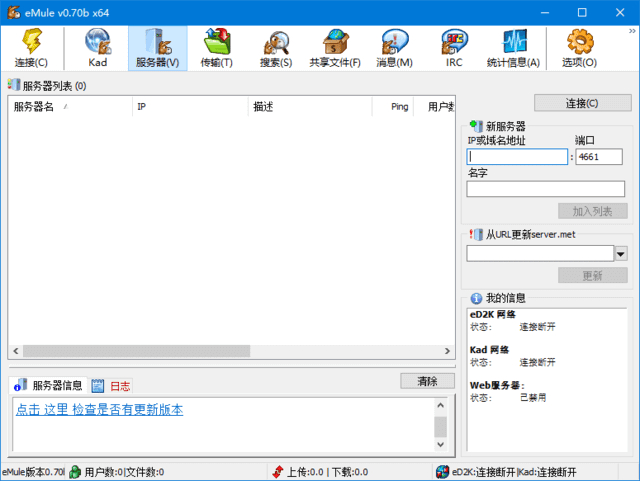Screen dimensions: 640x481
Task: Click the server list scroll left arrow
Action: [x=16, y=351]
